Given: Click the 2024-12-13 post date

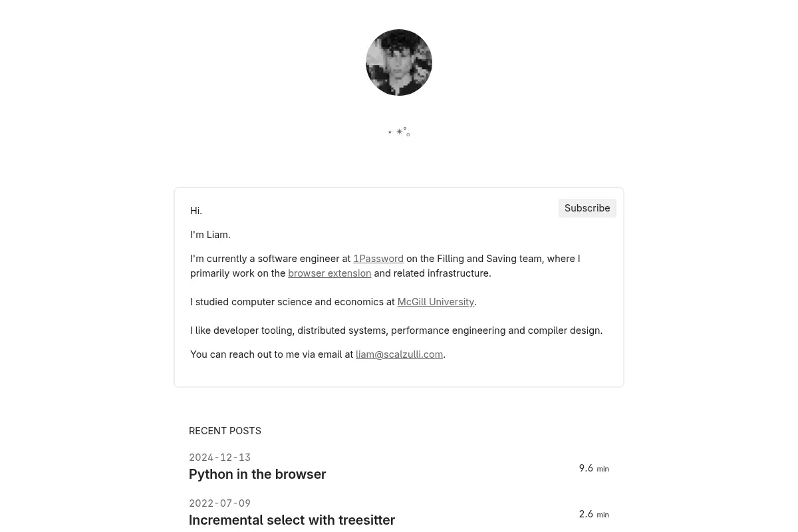Looking at the screenshot, I should (x=219, y=458).
